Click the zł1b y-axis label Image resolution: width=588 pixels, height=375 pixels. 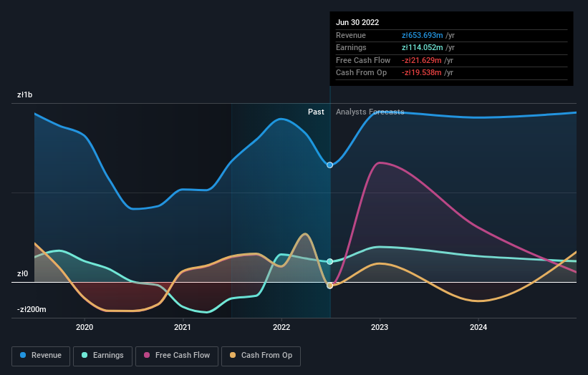pos(25,94)
